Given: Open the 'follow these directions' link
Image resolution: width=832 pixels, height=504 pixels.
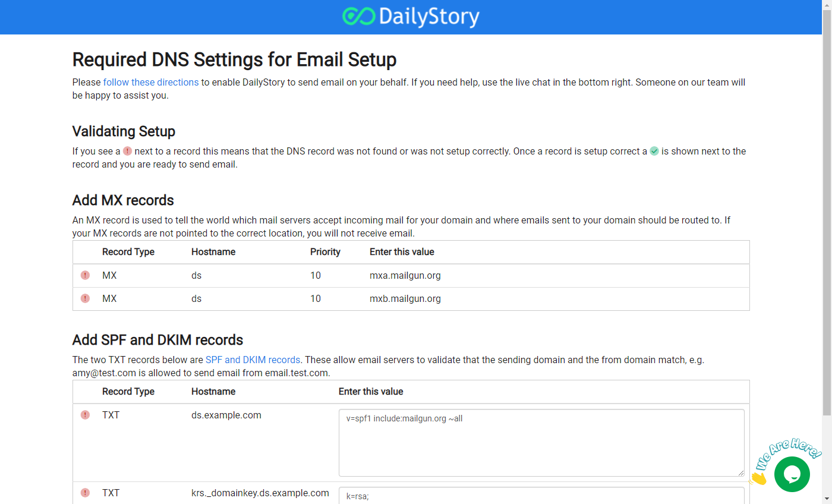Looking at the screenshot, I should [151, 82].
